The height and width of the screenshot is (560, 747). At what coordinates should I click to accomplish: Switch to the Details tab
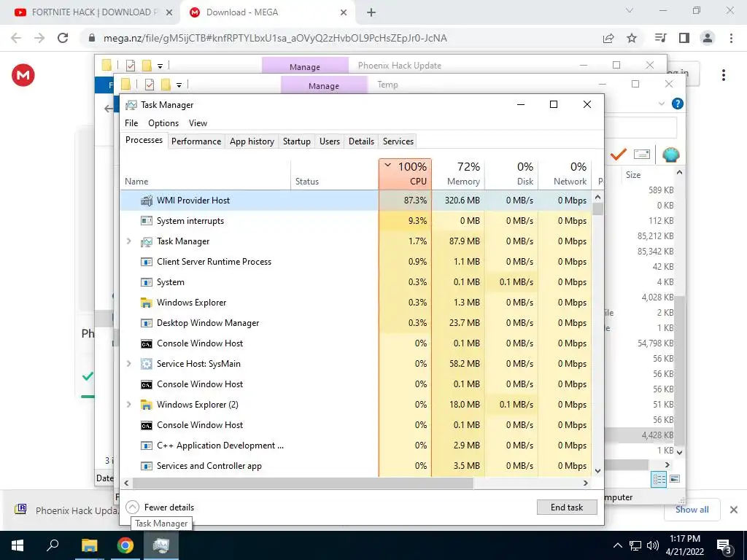click(361, 141)
